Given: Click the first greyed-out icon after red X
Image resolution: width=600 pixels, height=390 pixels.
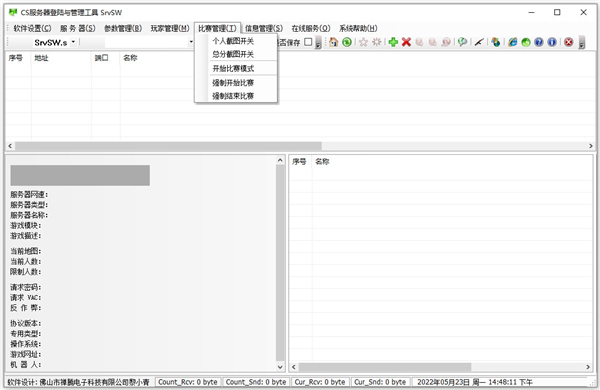Looking at the screenshot, I should (419, 42).
